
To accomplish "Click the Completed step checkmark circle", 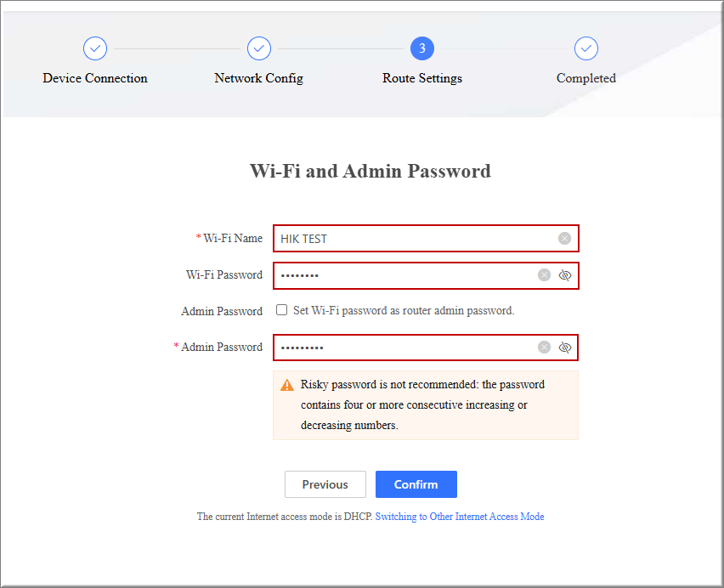I will pyautogui.click(x=586, y=48).
